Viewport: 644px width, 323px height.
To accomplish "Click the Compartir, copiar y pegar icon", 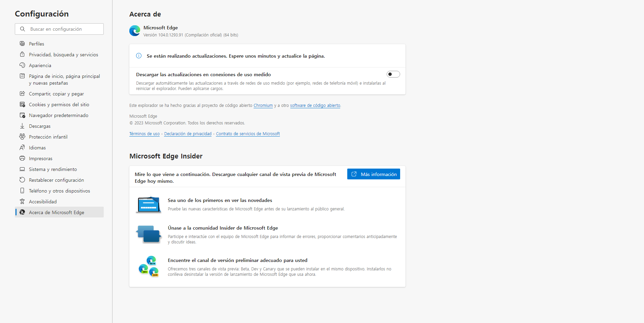I will pos(22,93).
